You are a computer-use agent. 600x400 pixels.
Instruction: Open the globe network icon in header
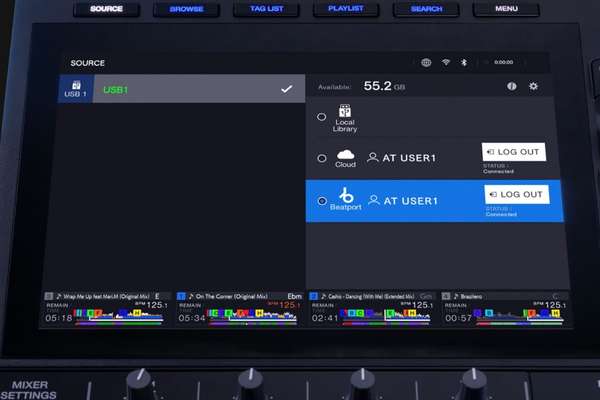pyautogui.click(x=426, y=62)
